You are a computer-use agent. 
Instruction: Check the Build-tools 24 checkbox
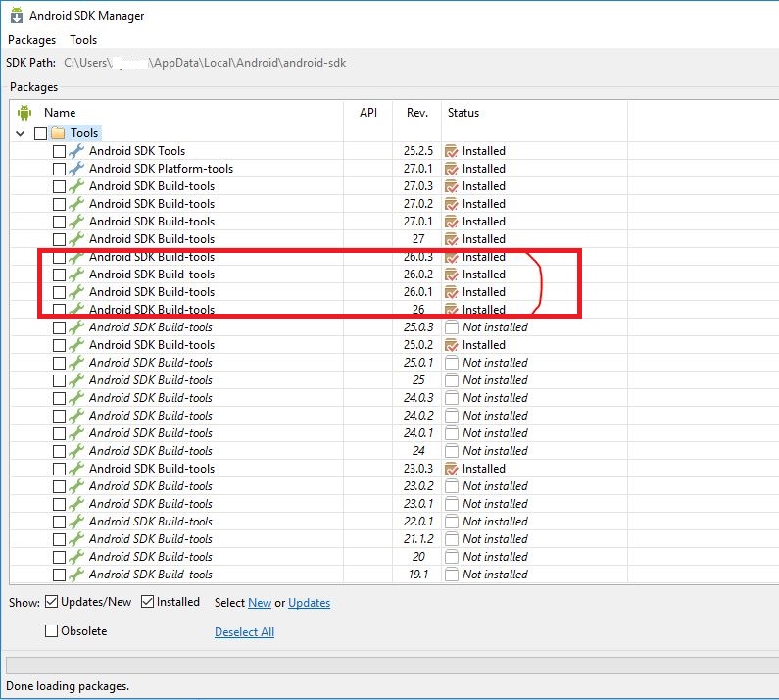point(59,451)
